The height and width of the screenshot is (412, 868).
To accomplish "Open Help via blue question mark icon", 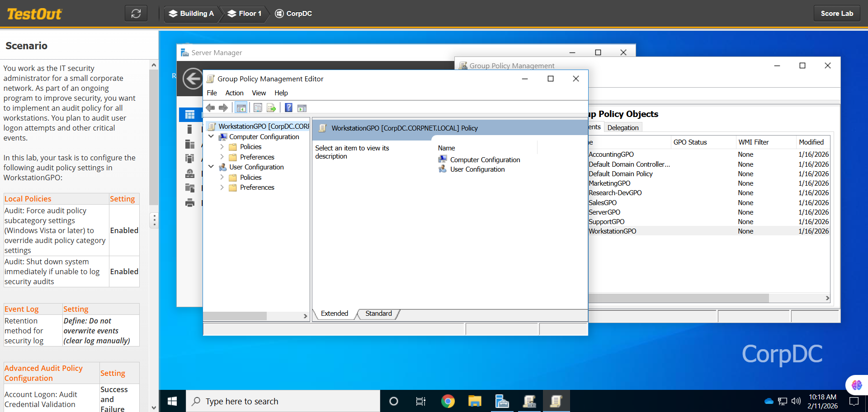I will [288, 108].
